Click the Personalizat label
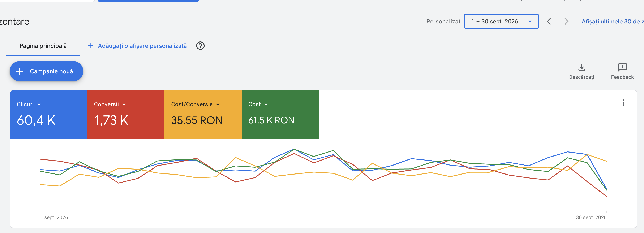The height and width of the screenshot is (233, 644). 443,21
